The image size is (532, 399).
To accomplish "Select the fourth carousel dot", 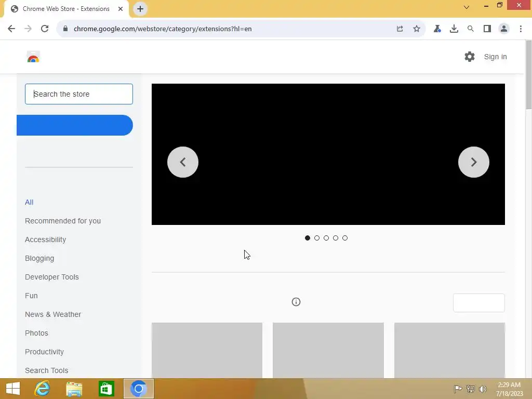I will coord(336,238).
